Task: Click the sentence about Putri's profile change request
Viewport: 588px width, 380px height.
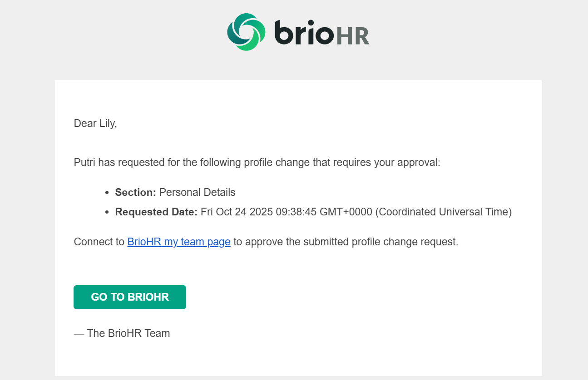Action: tap(257, 162)
